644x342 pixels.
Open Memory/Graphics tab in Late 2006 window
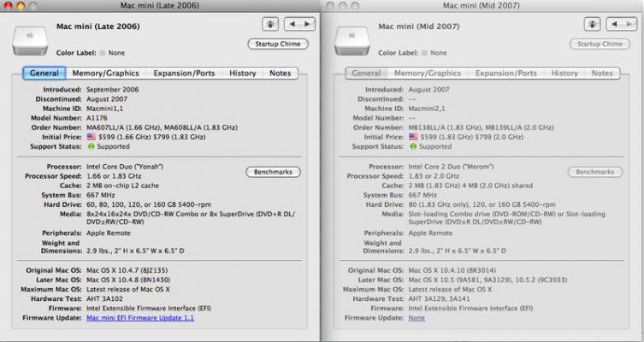pos(105,73)
